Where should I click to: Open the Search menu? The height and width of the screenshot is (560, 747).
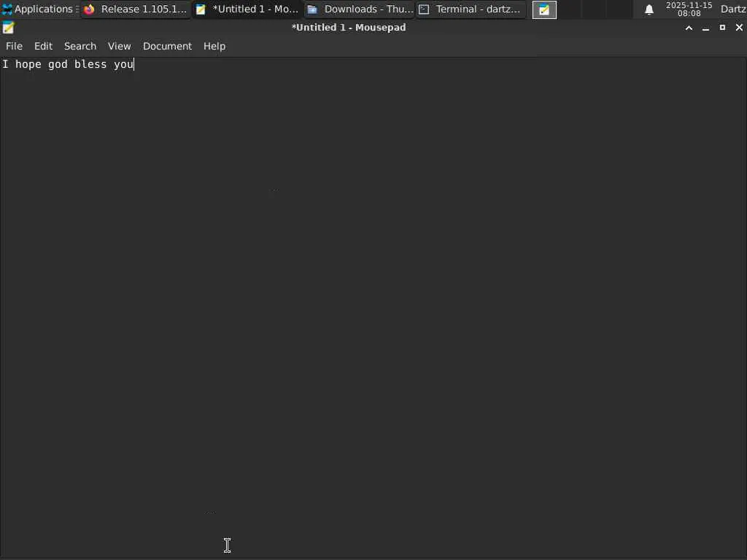(80, 46)
